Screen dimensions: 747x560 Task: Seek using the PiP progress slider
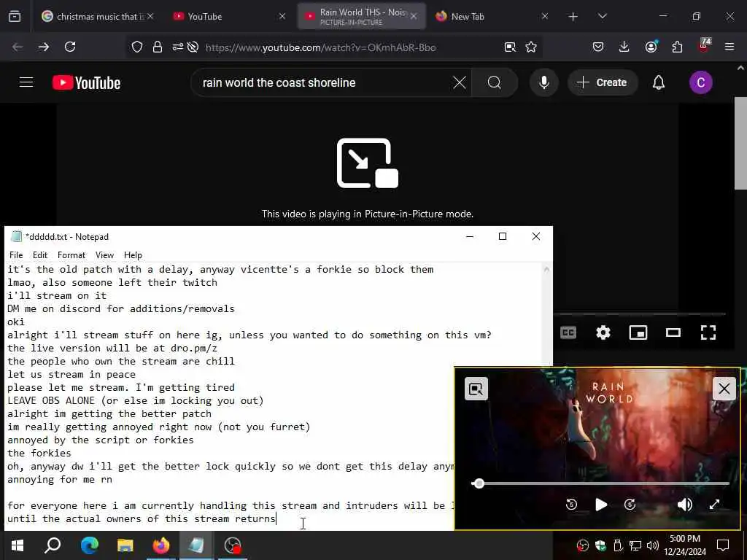click(600, 484)
